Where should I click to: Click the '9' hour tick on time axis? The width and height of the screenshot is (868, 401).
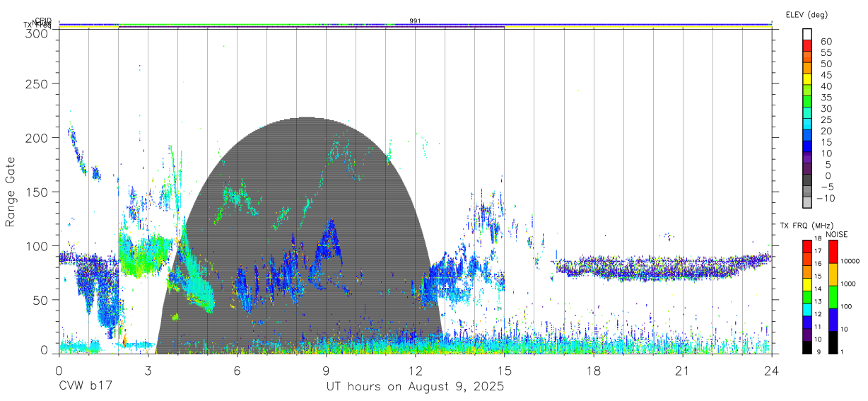click(326, 371)
